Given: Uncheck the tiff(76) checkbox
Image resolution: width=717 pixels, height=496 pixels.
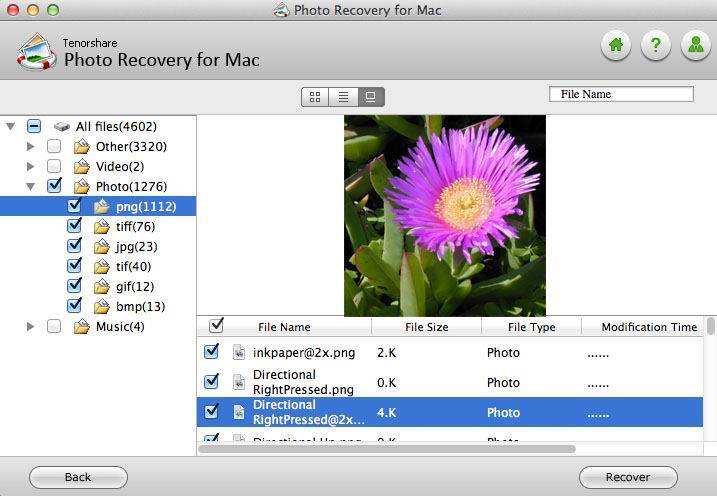Looking at the screenshot, I should [74, 225].
